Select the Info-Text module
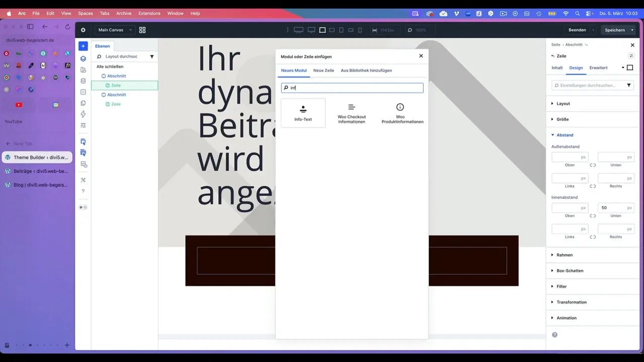644x362 pixels. point(303,113)
